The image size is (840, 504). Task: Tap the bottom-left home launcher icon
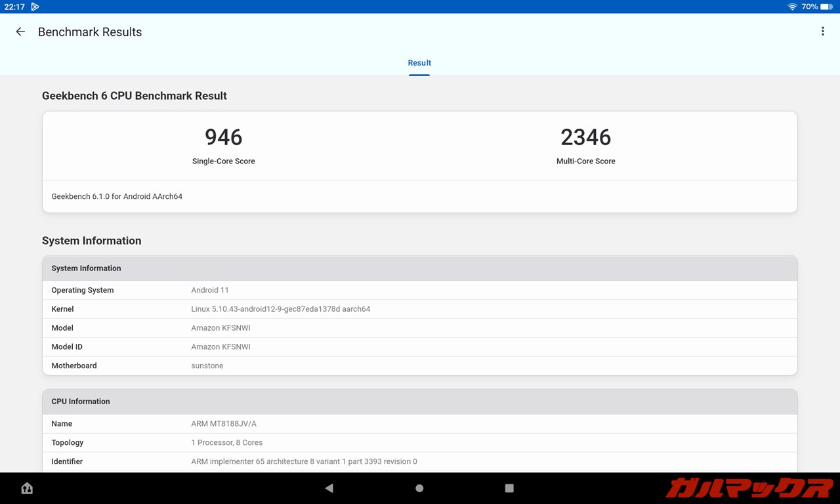tap(27, 488)
